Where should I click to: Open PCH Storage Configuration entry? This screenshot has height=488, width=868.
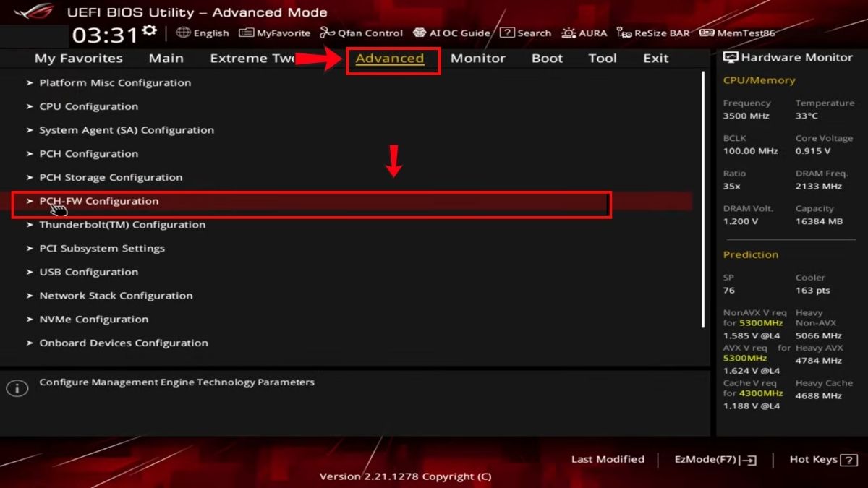click(x=111, y=178)
